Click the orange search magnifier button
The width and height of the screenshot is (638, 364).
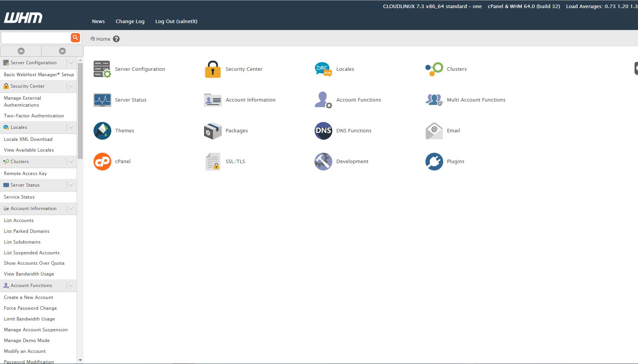click(x=75, y=38)
